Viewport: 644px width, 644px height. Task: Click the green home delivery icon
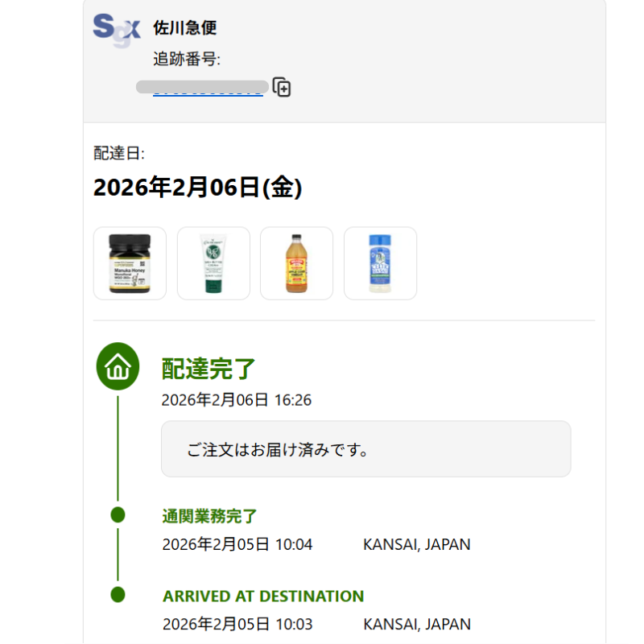pos(118,368)
